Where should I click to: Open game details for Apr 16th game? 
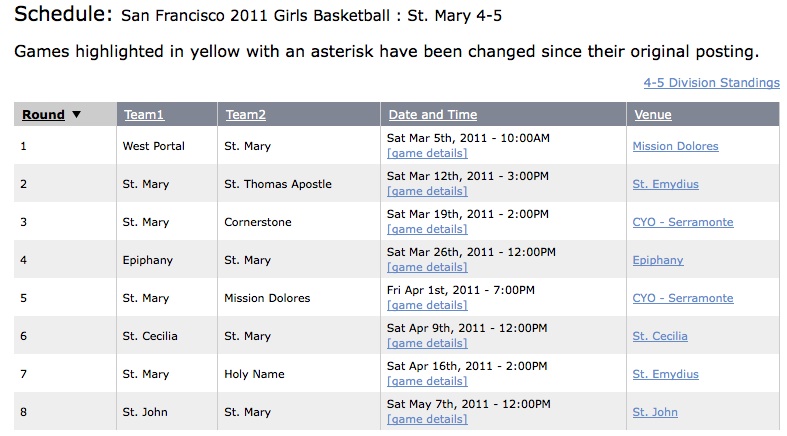coord(427,381)
